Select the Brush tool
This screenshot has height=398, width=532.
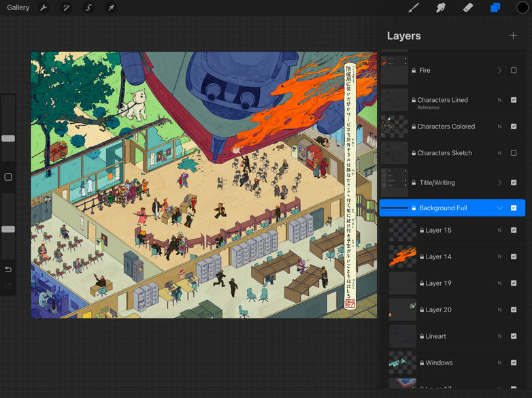tap(413, 7)
